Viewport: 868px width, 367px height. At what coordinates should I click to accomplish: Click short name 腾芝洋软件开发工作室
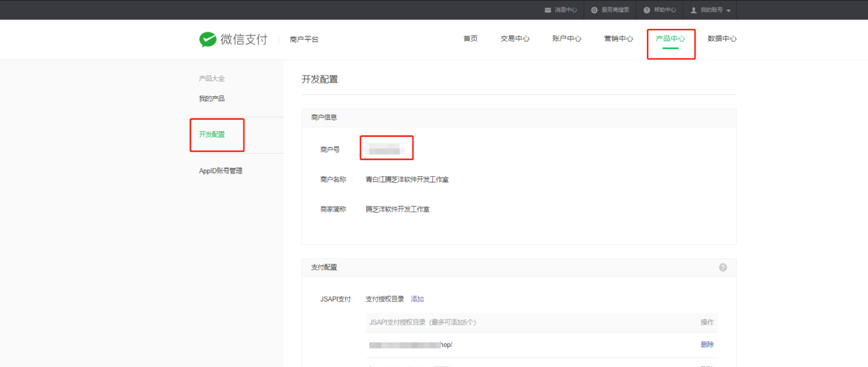[397, 209]
